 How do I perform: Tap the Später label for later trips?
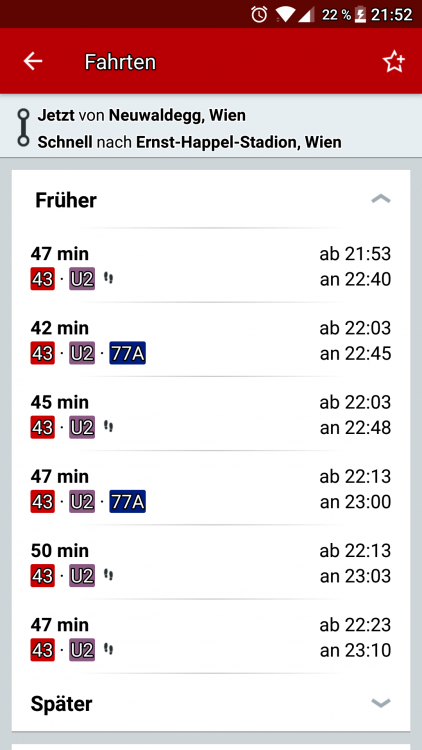click(x=61, y=704)
